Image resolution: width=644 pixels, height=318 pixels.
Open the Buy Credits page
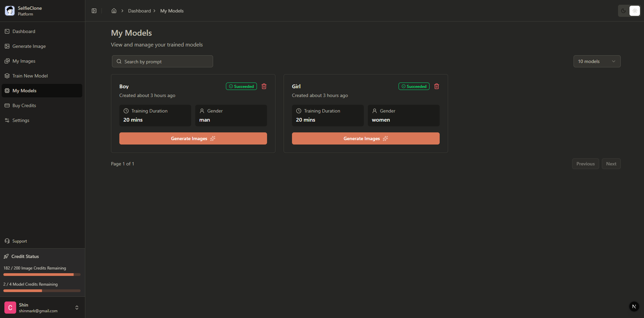[24, 105]
